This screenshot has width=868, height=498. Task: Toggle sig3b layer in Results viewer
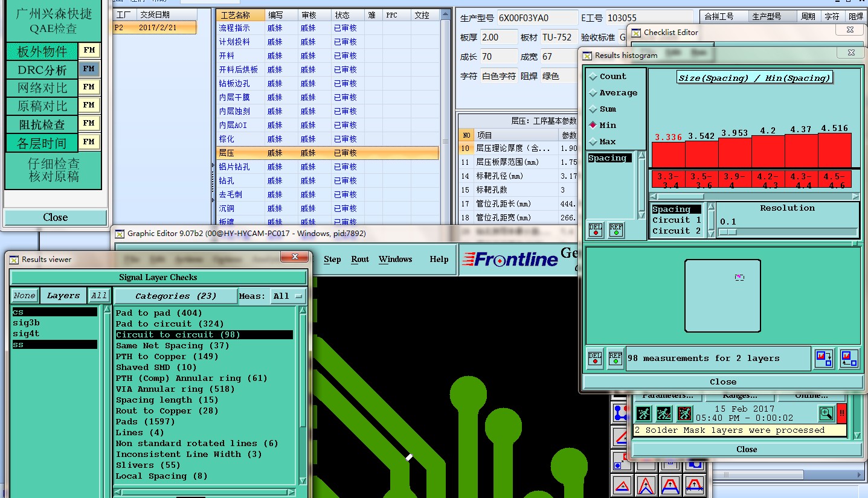pyautogui.click(x=54, y=323)
